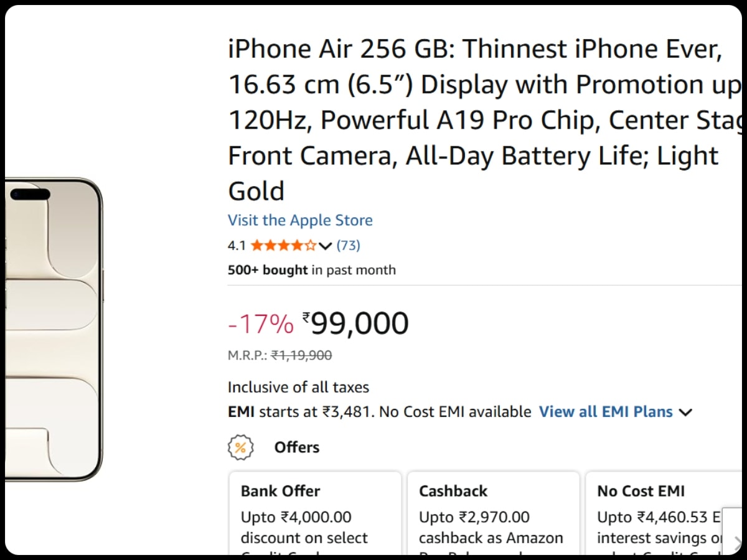Click the 4.1 rating number
Viewport: 747px width, 560px height.
(x=237, y=246)
